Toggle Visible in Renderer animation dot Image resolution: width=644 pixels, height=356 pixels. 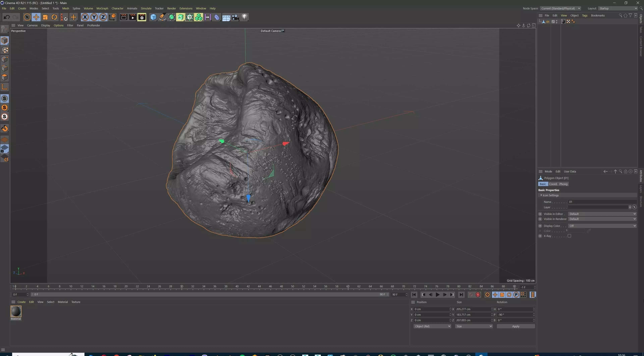click(x=540, y=219)
